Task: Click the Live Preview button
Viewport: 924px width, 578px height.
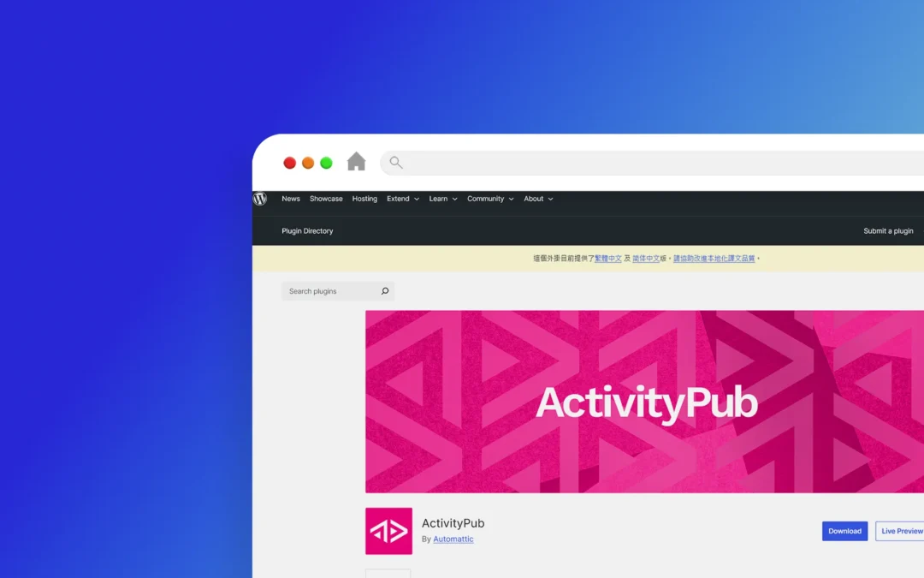Action: pyautogui.click(x=900, y=531)
